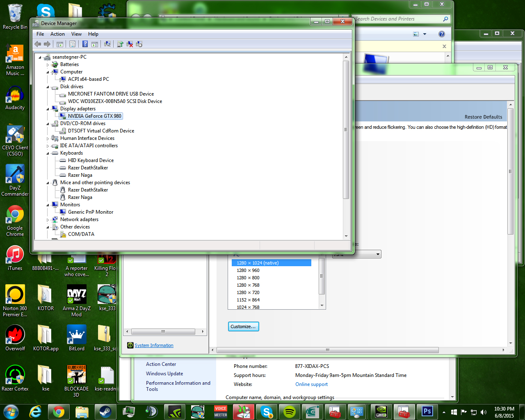Select the 1280 × 960 resolution
Screen dimensions: 525x420
click(248, 270)
